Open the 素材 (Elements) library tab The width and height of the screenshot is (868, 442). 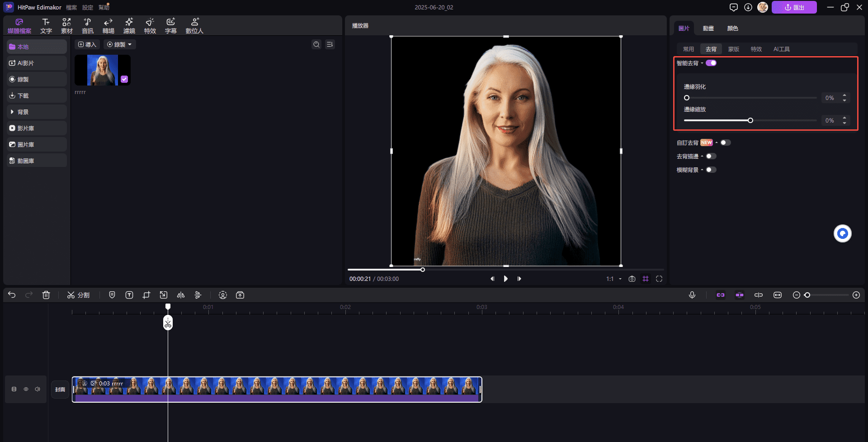tap(66, 26)
